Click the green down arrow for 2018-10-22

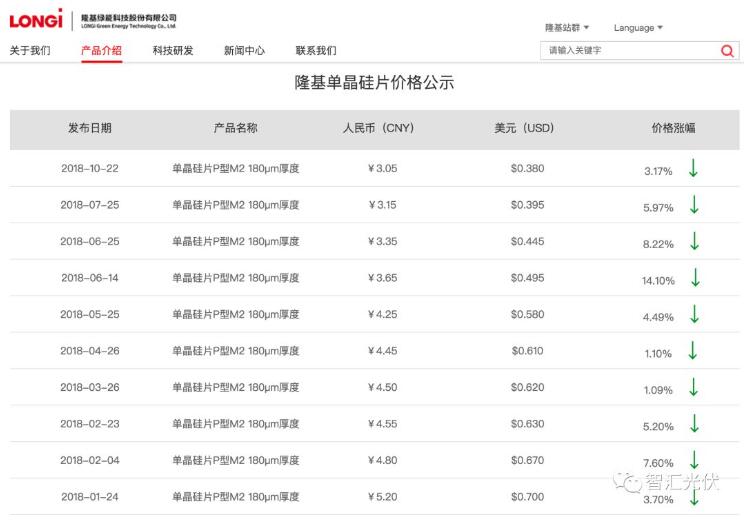point(693,168)
